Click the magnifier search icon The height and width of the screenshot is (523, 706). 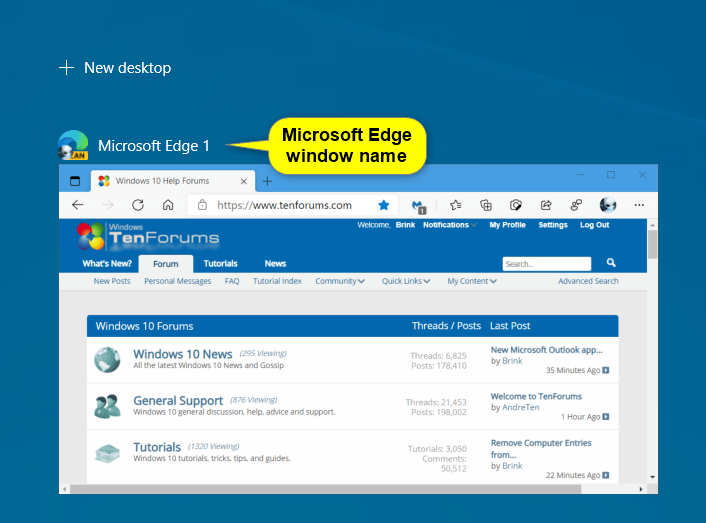[611, 262]
